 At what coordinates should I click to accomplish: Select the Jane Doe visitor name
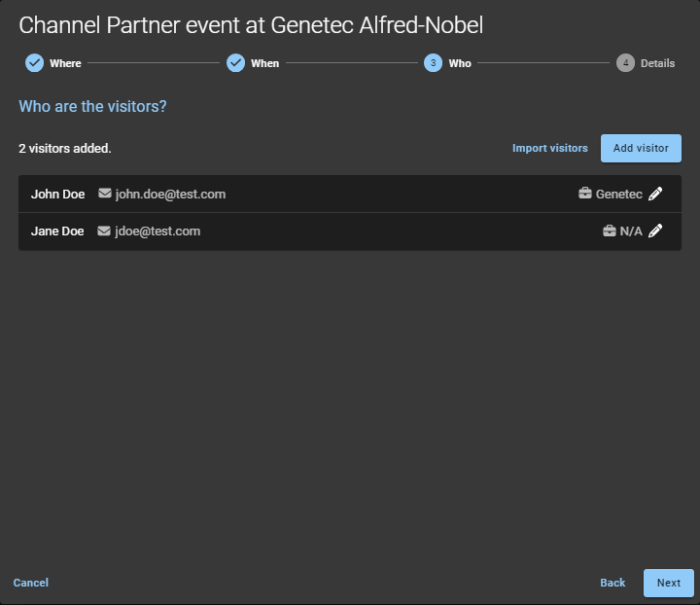(57, 231)
